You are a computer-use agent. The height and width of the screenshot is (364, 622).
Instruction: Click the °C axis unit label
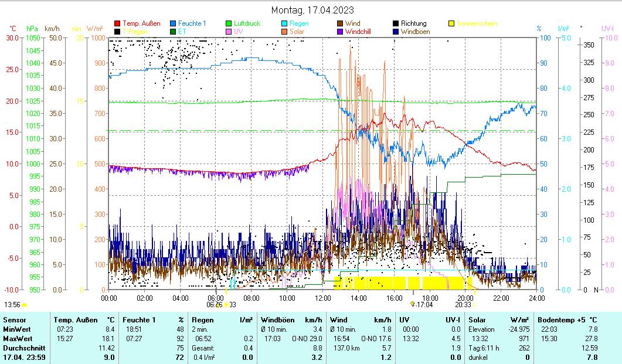(x=13, y=29)
